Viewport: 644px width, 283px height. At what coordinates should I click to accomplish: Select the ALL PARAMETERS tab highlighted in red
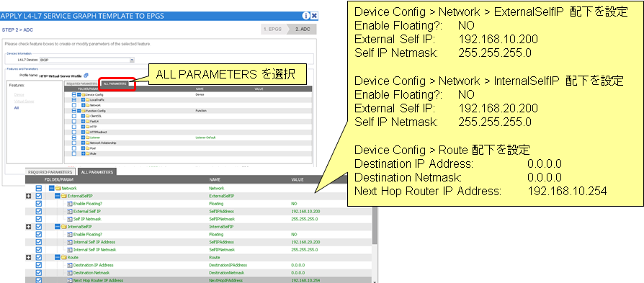point(118,84)
